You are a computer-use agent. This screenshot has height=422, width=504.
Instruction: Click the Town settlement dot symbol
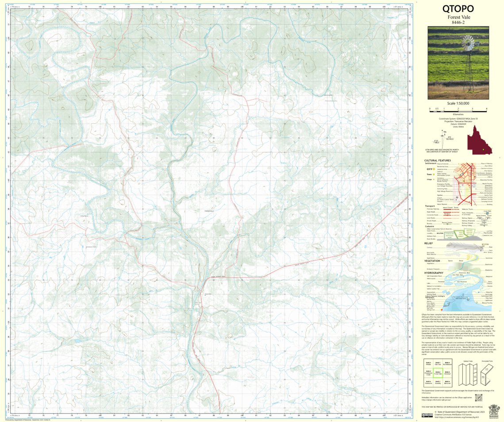pos(433,174)
